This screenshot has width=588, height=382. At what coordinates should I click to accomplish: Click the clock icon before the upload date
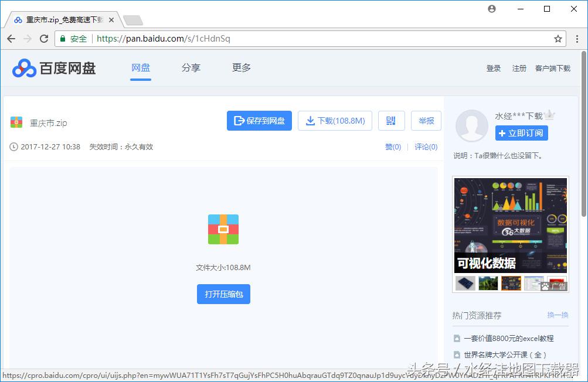(x=13, y=146)
